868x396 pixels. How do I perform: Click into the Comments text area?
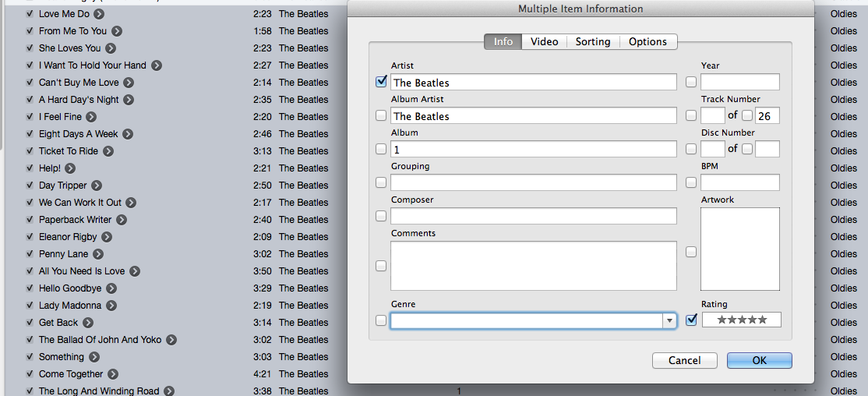(533, 265)
